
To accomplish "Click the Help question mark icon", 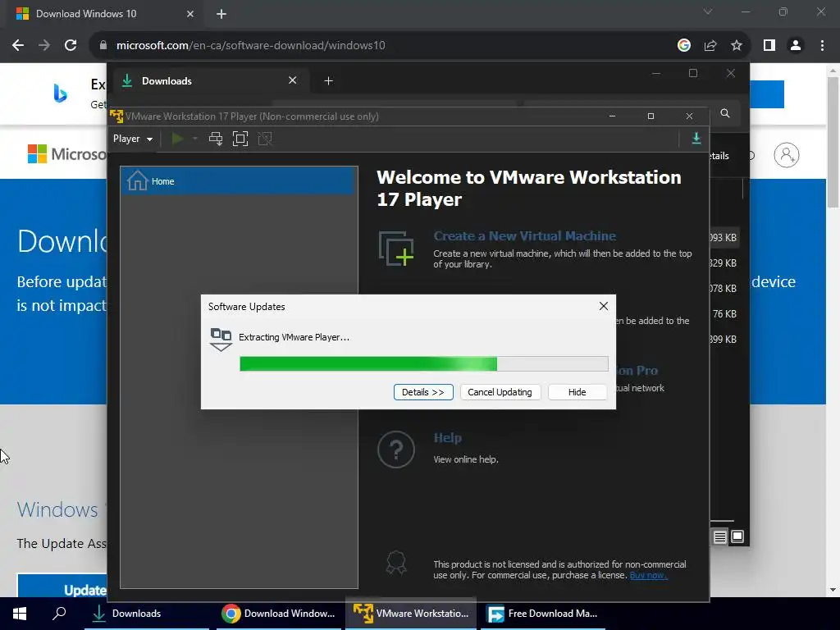I will [x=396, y=450].
